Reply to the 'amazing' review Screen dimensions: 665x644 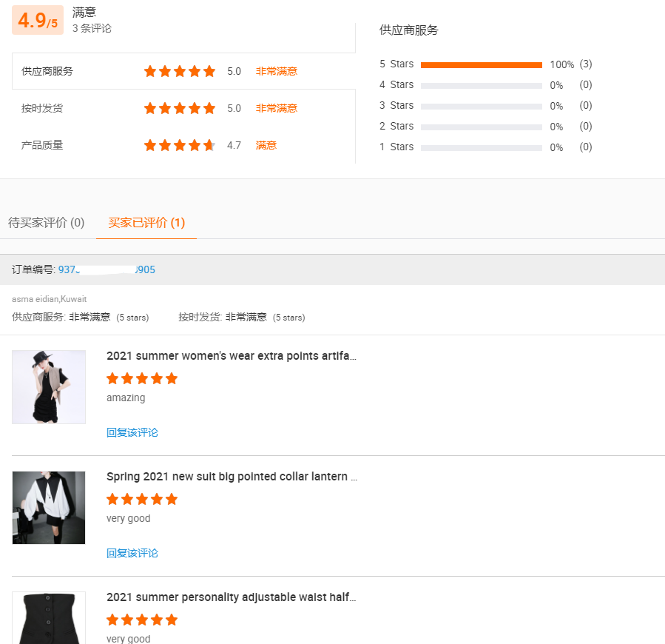[x=132, y=432]
